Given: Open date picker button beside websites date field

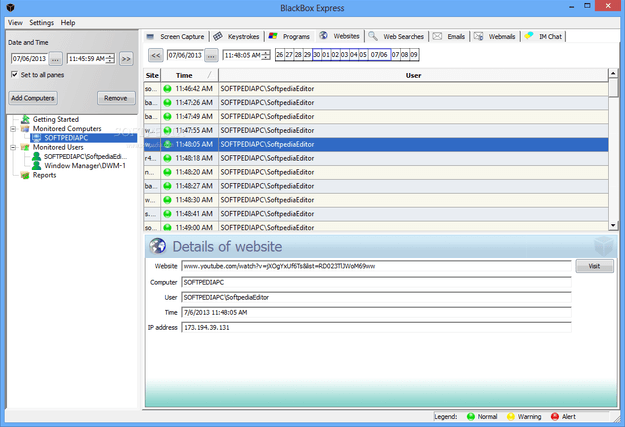Looking at the screenshot, I should click(211, 55).
